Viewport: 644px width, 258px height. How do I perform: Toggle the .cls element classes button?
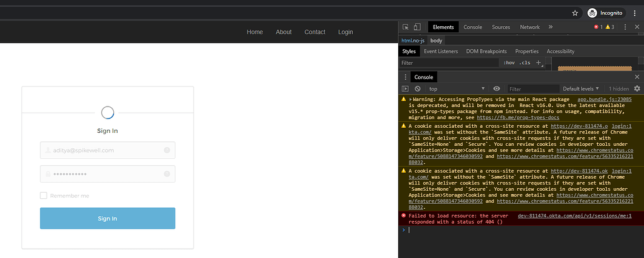point(525,62)
